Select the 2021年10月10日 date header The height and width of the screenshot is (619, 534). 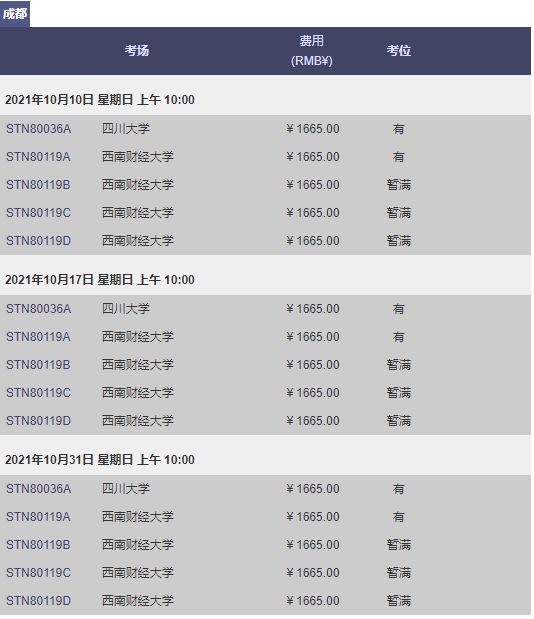coord(100,99)
